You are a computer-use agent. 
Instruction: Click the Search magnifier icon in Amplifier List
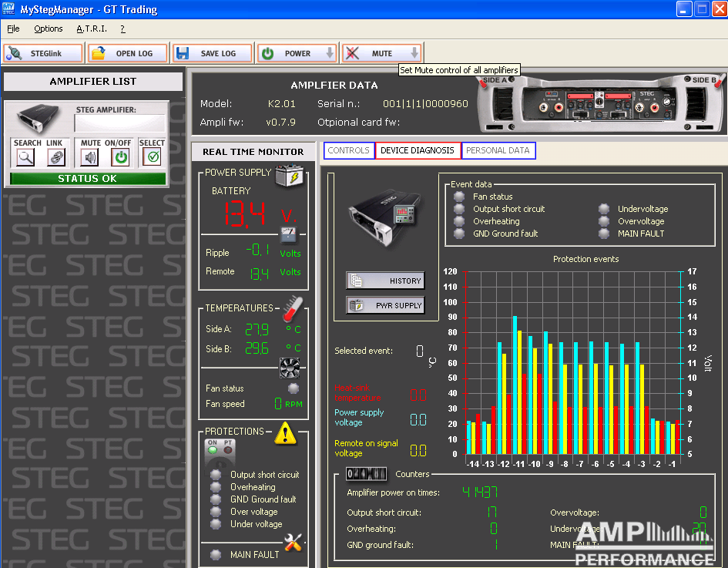(26, 157)
